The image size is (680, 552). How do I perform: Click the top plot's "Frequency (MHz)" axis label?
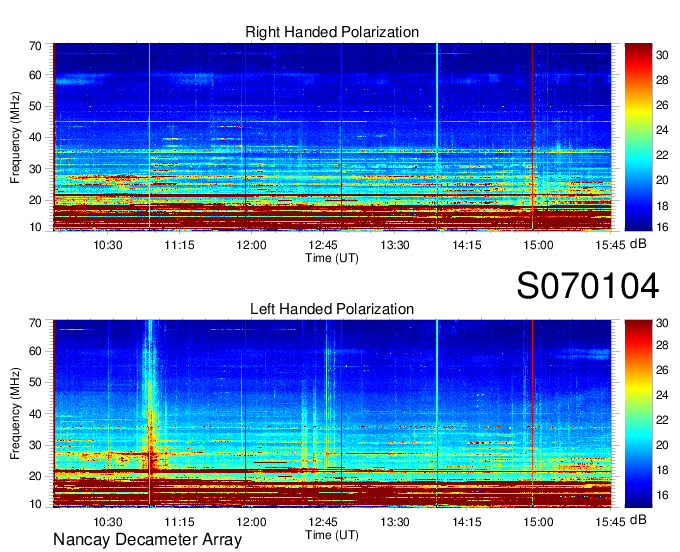(15, 137)
